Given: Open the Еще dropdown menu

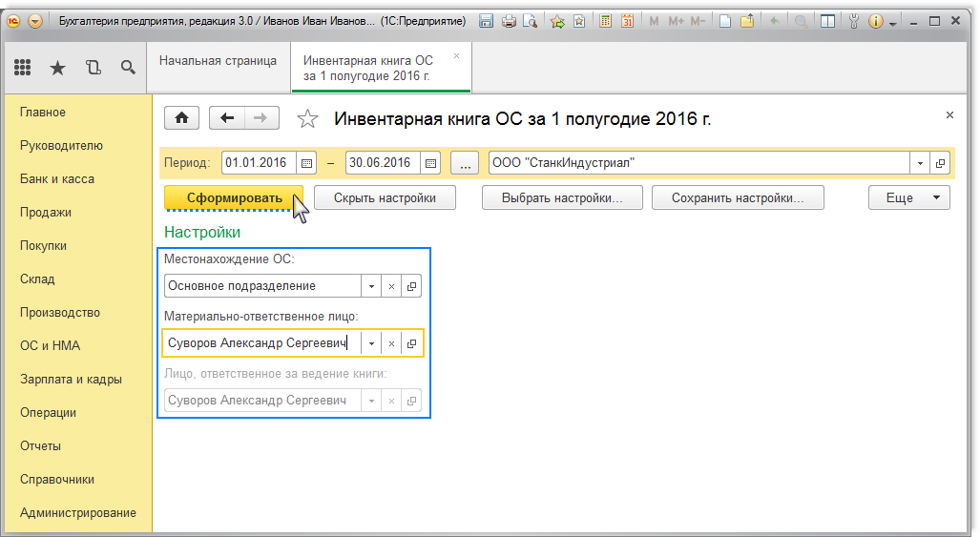Looking at the screenshot, I should 908,198.
